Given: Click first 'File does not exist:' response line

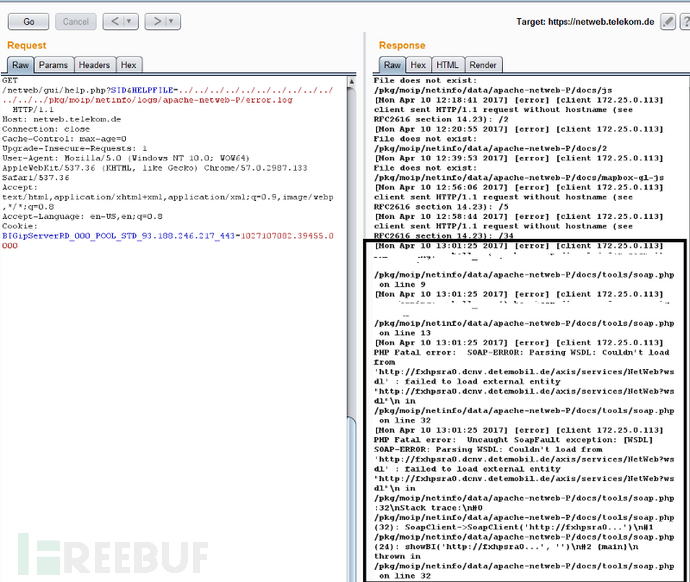Looking at the screenshot, I should click(425, 81).
